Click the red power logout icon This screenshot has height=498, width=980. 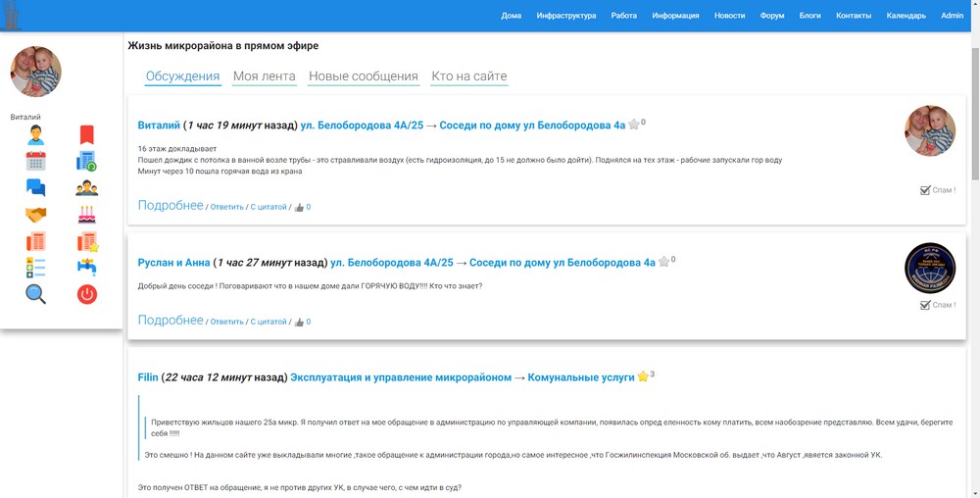click(x=87, y=294)
